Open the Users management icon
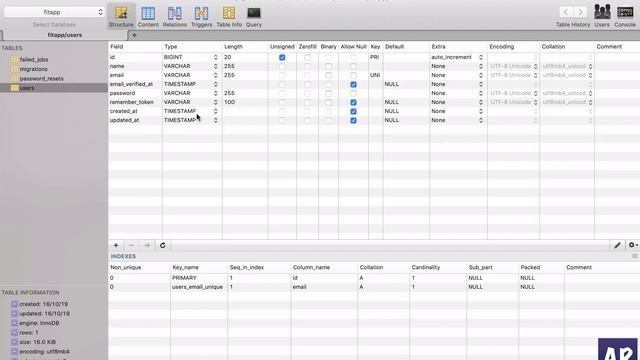The image size is (640, 360). click(x=602, y=16)
